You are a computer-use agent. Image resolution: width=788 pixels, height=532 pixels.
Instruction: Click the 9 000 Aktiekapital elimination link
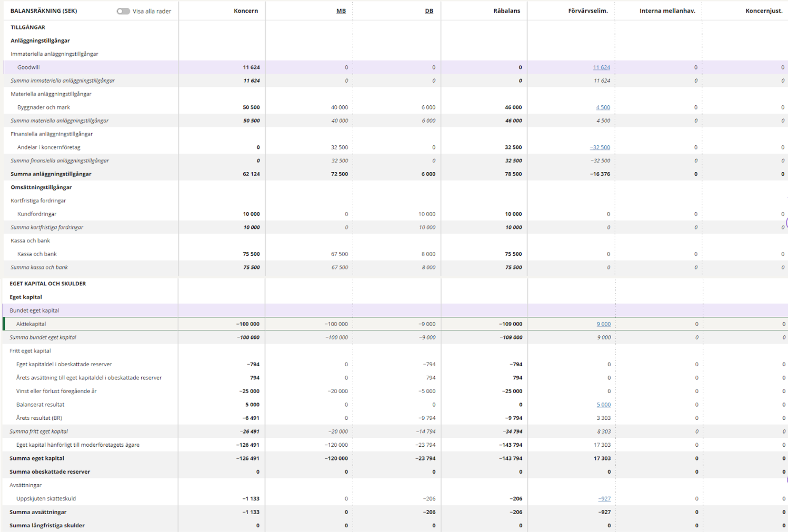click(603, 324)
